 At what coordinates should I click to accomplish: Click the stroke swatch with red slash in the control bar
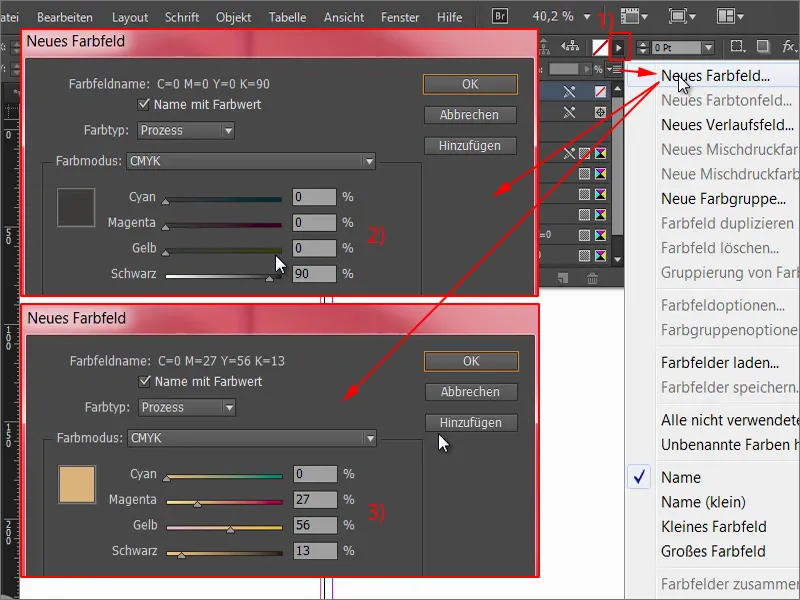click(600, 48)
